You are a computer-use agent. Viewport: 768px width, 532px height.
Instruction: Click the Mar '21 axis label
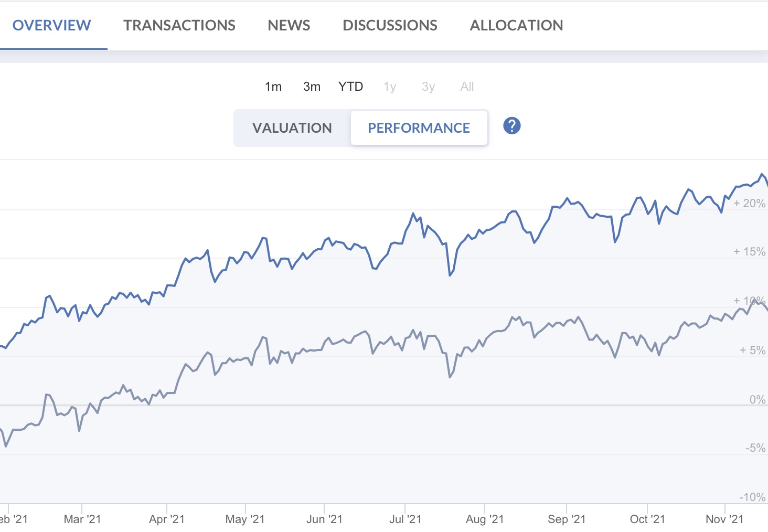(82, 519)
